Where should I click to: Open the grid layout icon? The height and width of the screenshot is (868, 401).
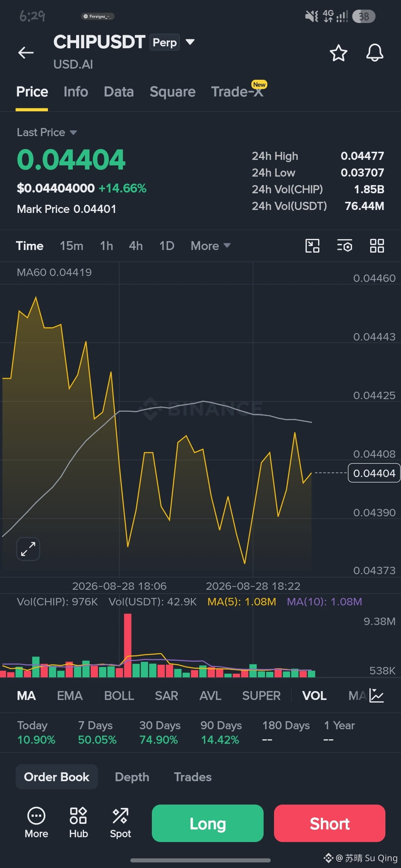pos(377,246)
